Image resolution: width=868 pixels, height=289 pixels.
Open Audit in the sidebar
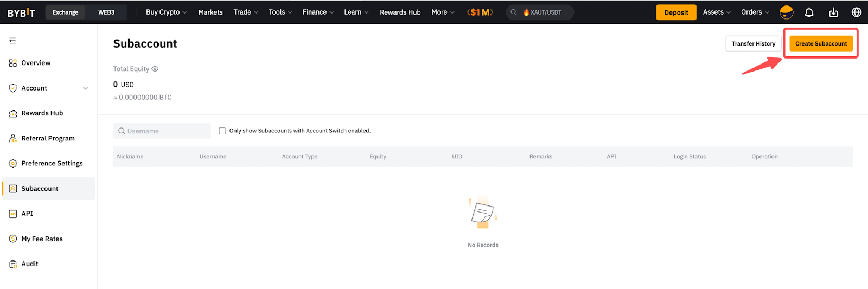(30, 264)
